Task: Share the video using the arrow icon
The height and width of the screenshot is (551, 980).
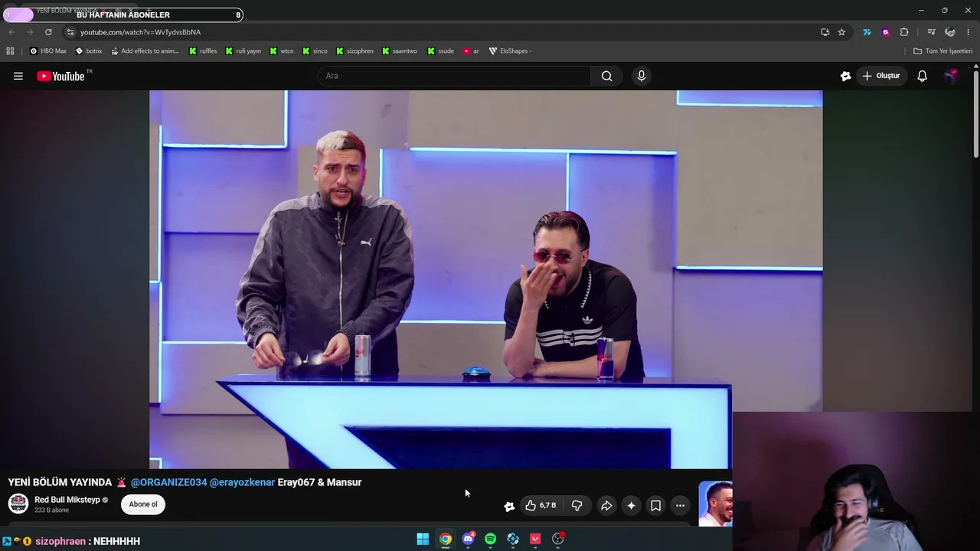Action: click(x=606, y=505)
